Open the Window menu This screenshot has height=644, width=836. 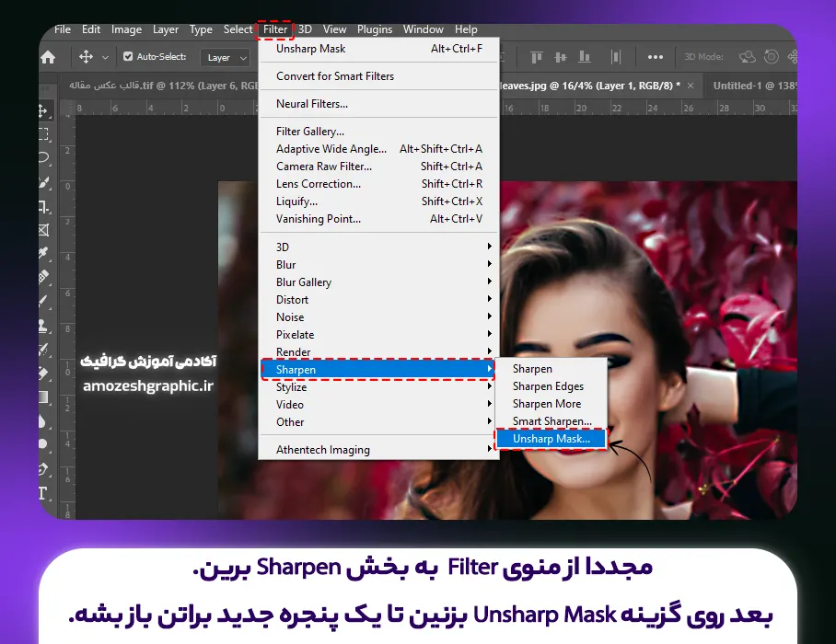(x=423, y=29)
